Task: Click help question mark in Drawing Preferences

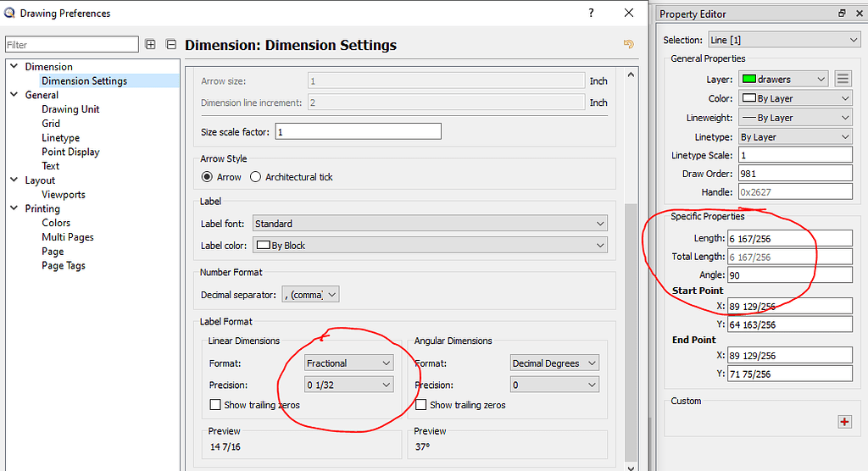Action: 591,13
